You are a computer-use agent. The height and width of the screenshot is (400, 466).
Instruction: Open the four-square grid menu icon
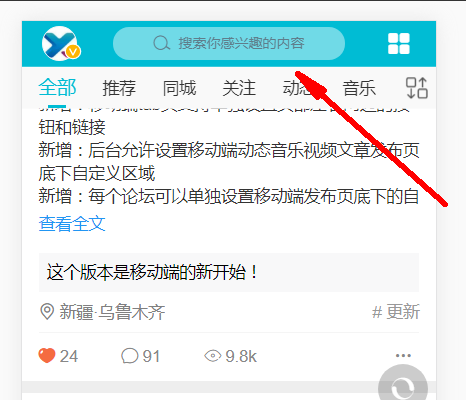[x=399, y=44]
